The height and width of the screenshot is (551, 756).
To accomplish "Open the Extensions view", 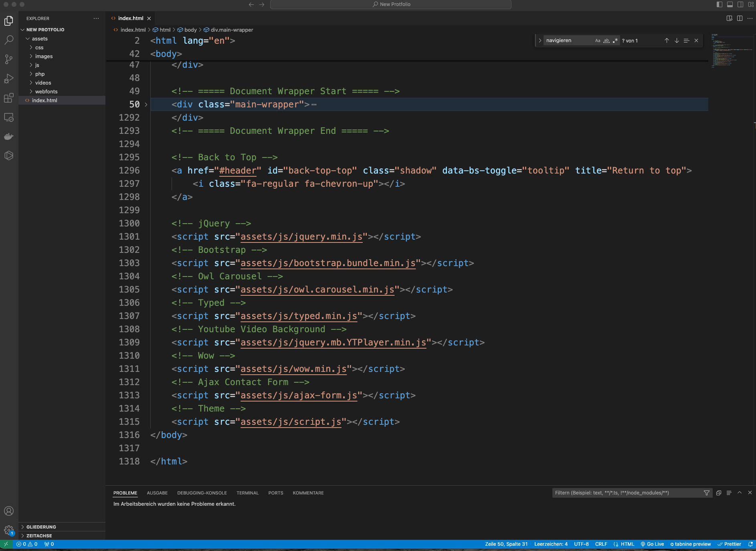I will [9, 98].
